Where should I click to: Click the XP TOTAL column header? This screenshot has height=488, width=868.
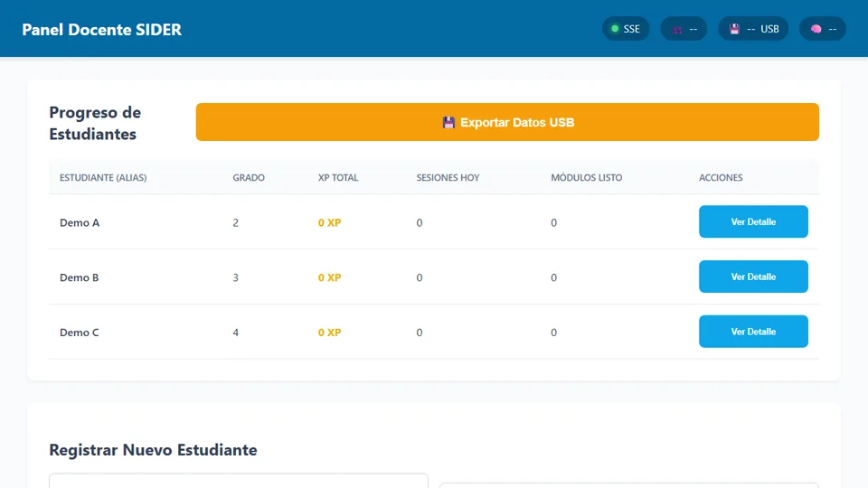338,178
